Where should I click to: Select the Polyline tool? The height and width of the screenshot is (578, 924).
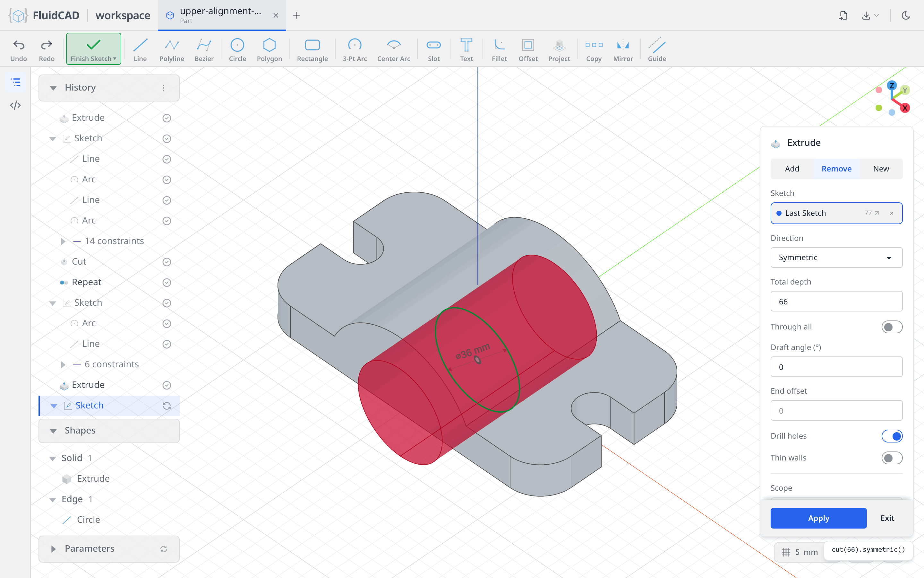click(172, 49)
